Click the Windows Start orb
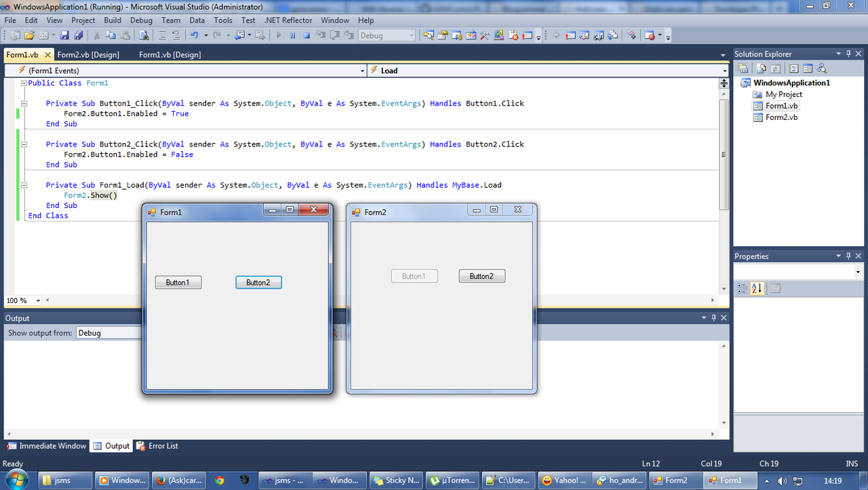 17,480
